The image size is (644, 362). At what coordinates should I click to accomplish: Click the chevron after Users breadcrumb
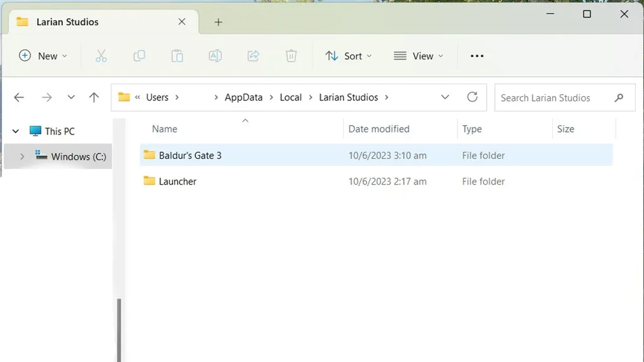point(177,97)
